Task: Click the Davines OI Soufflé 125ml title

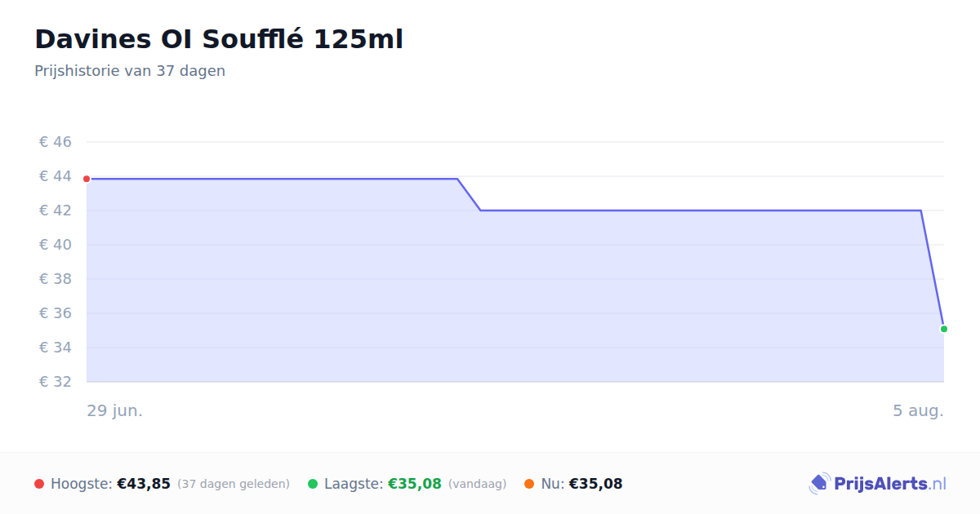Action: point(219,39)
